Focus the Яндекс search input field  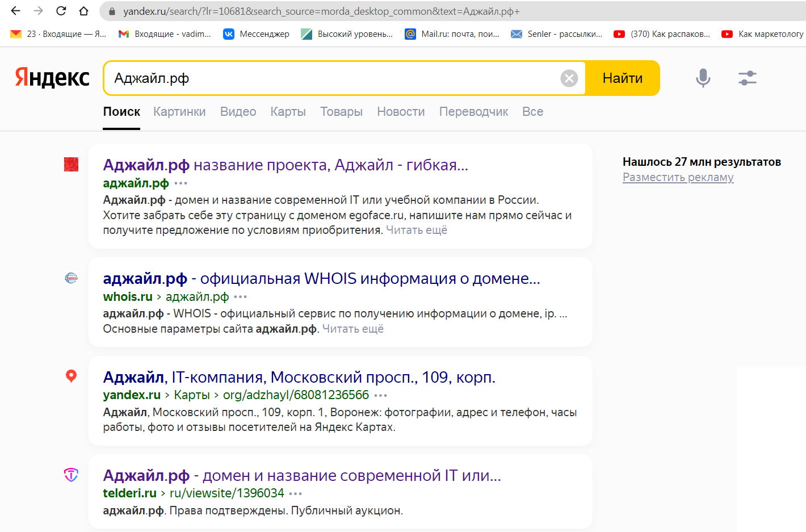pos(332,78)
